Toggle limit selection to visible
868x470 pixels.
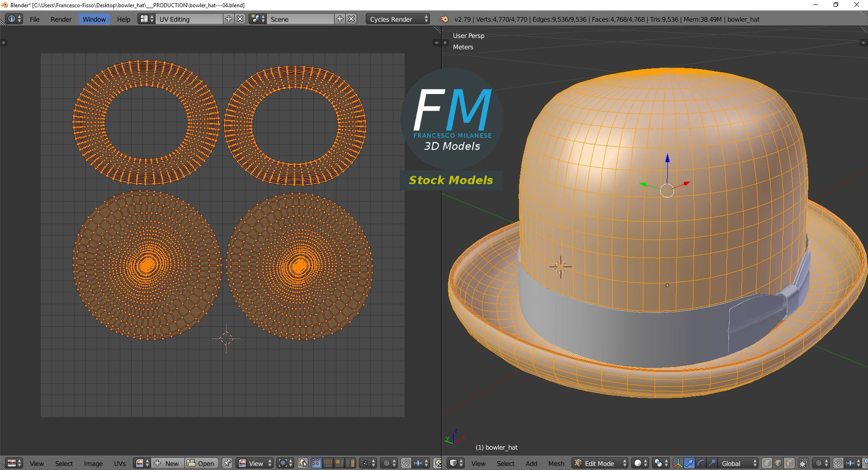pos(803,463)
